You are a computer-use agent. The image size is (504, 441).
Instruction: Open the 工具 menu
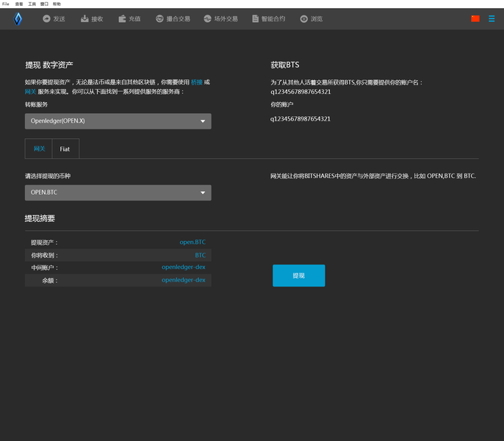coord(32,4)
